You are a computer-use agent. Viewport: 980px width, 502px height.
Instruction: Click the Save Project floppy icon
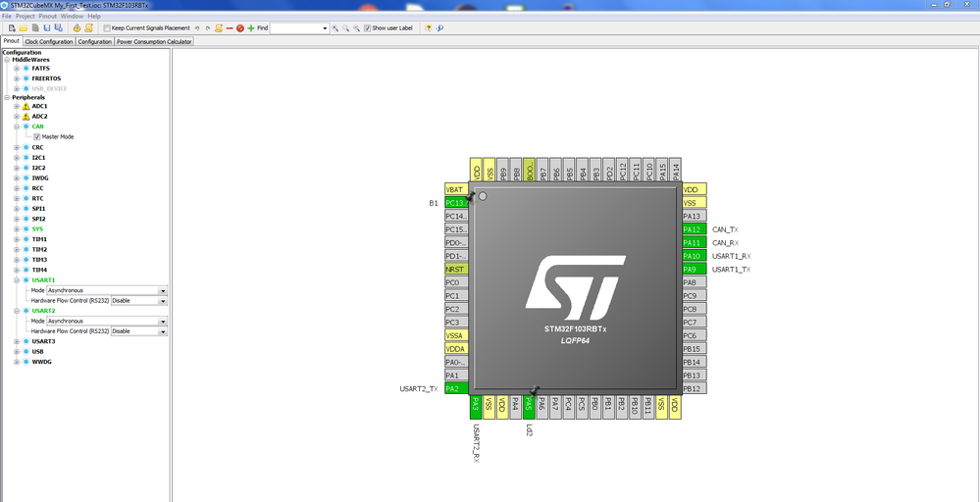pos(47,28)
